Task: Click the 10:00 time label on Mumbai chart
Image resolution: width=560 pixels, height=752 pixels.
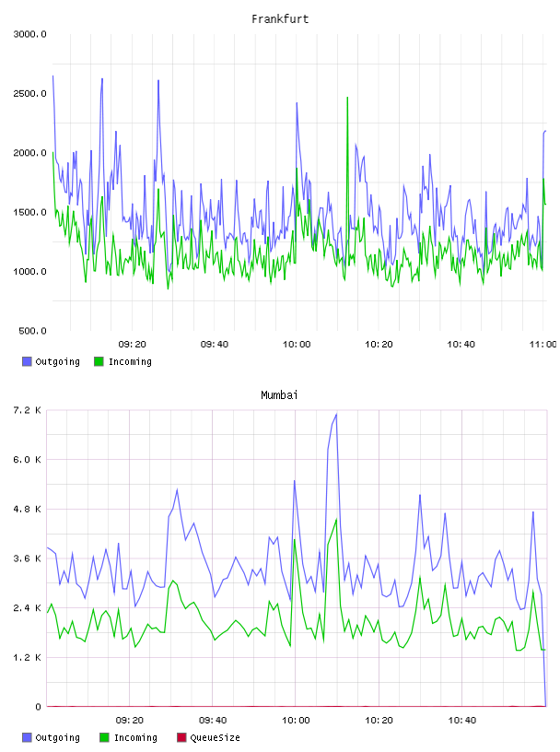Action: [x=296, y=721]
